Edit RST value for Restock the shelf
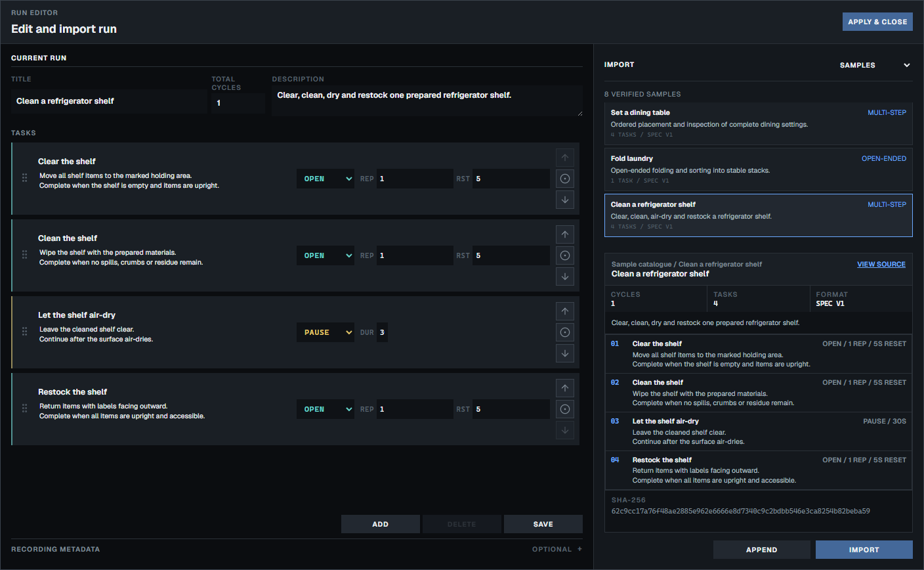Screen dimensions: 924x570 [x=511, y=409]
